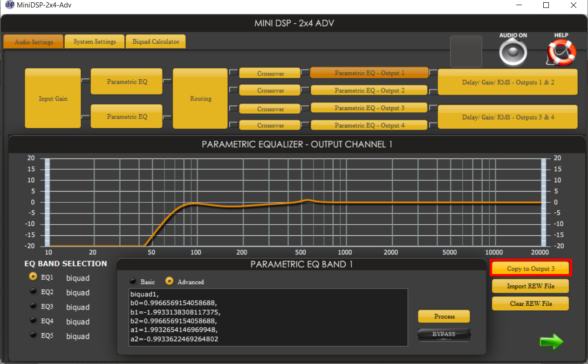
Task: Minimize the MiniDSP-2x4-Adv window
Action: tap(519, 5)
